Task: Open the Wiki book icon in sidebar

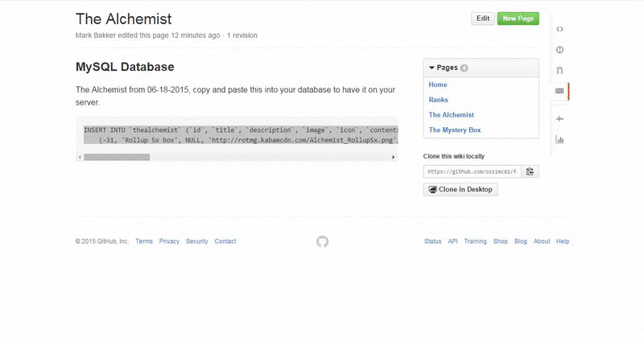Action: pyautogui.click(x=559, y=91)
